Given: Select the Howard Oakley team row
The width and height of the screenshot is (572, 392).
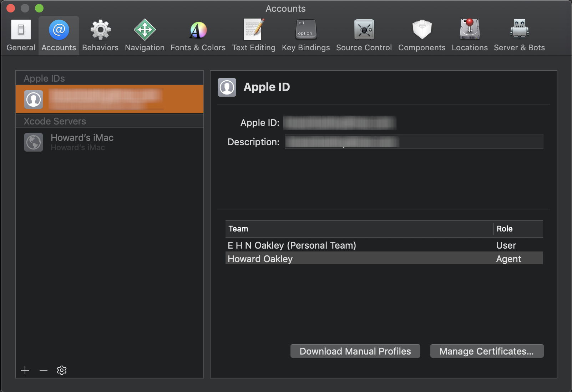Looking at the screenshot, I should click(x=384, y=259).
